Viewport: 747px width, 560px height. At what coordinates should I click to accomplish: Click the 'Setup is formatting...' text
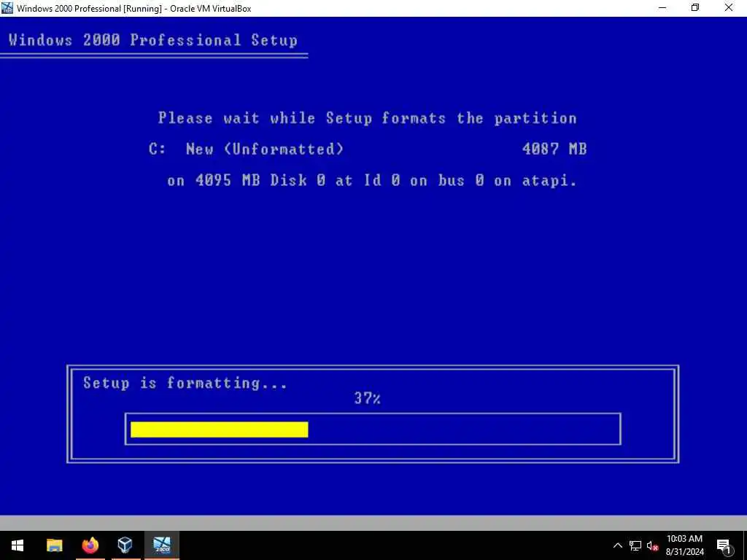click(x=185, y=384)
